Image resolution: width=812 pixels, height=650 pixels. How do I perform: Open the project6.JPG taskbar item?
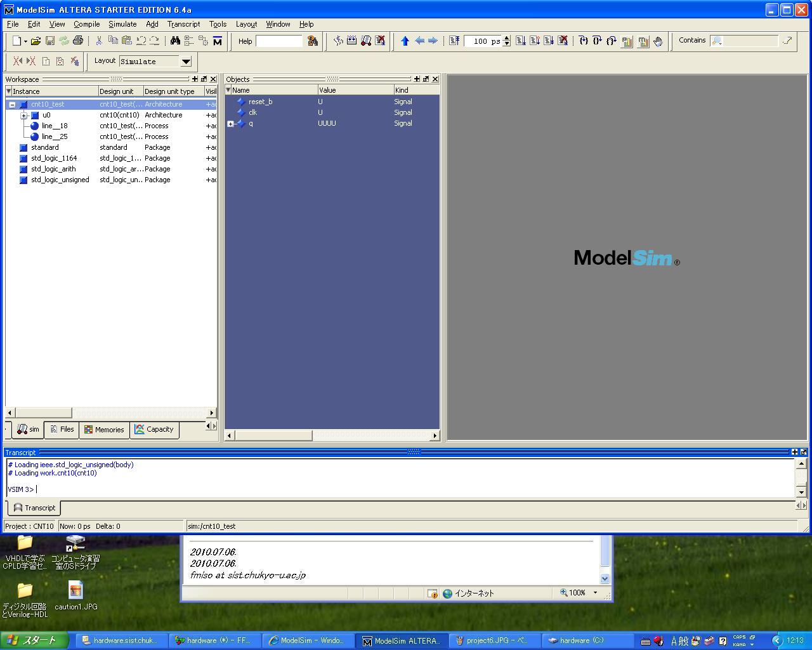point(496,640)
